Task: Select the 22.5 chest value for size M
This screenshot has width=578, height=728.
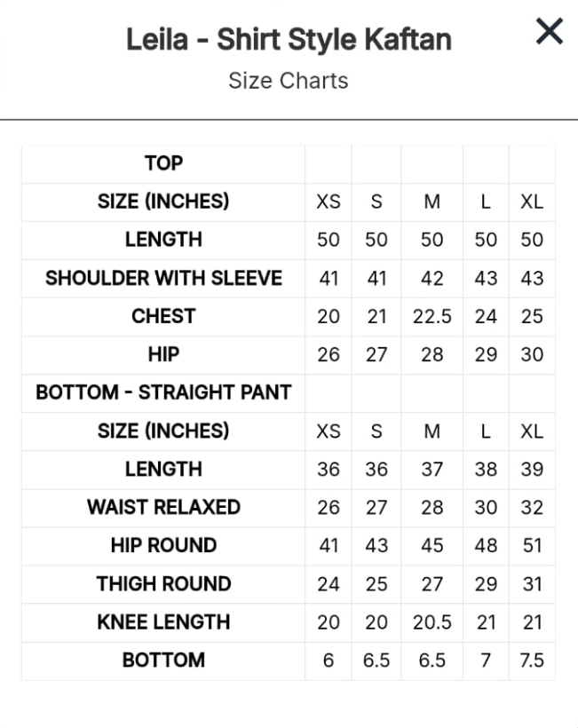Action: (432, 317)
